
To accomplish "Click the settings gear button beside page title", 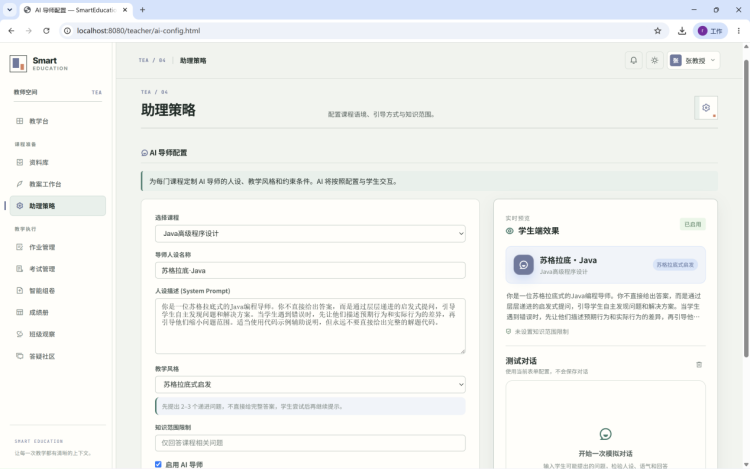I will 706,108.
